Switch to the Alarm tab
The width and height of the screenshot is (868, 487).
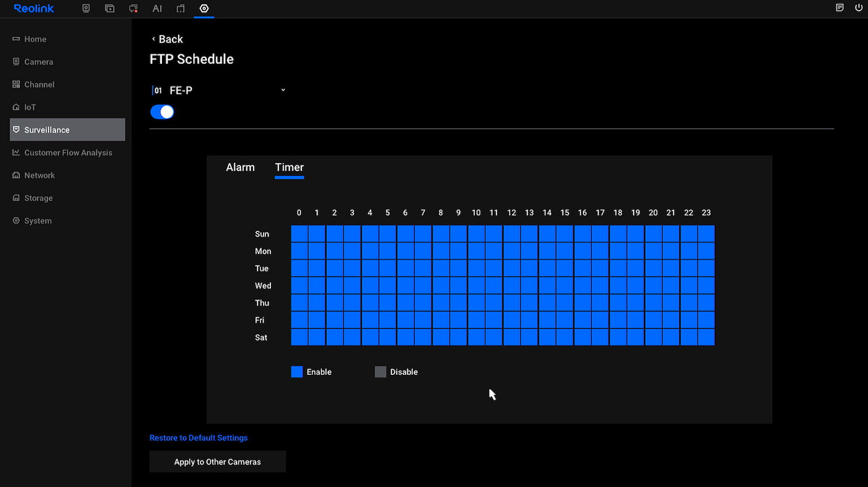[240, 167]
